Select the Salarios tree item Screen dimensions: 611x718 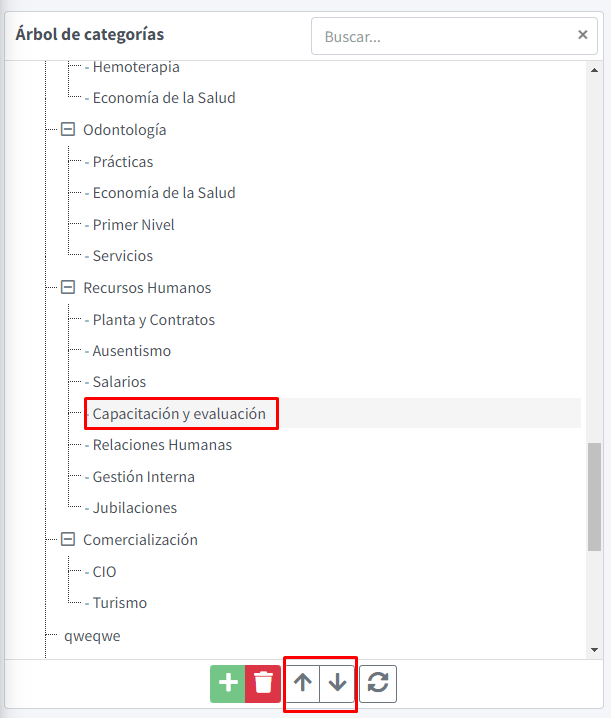pos(119,382)
